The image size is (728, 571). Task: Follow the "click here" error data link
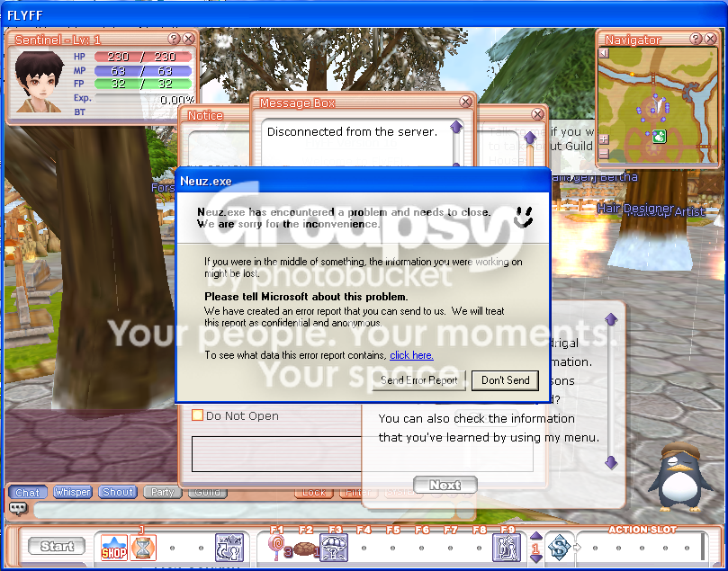click(x=411, y=355)
